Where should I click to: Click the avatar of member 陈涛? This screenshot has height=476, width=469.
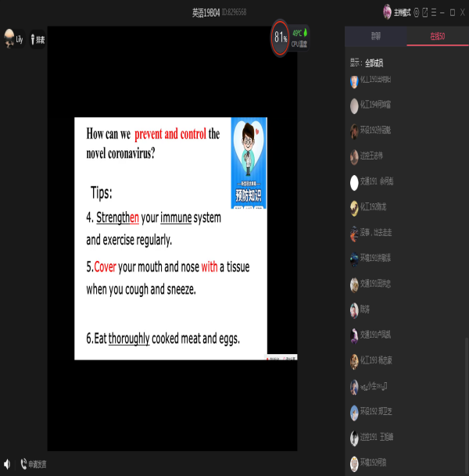click(x=354, y=310)
